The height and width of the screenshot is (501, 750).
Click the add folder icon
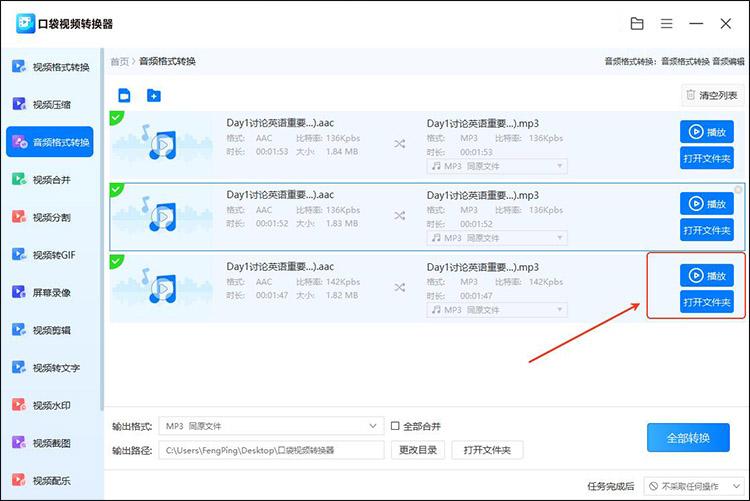click(154, 96)
